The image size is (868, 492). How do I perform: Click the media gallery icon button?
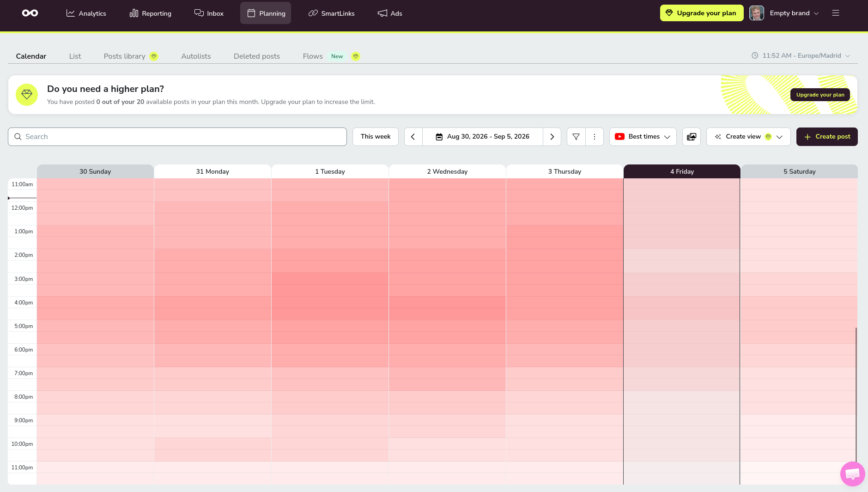(692, 137)
